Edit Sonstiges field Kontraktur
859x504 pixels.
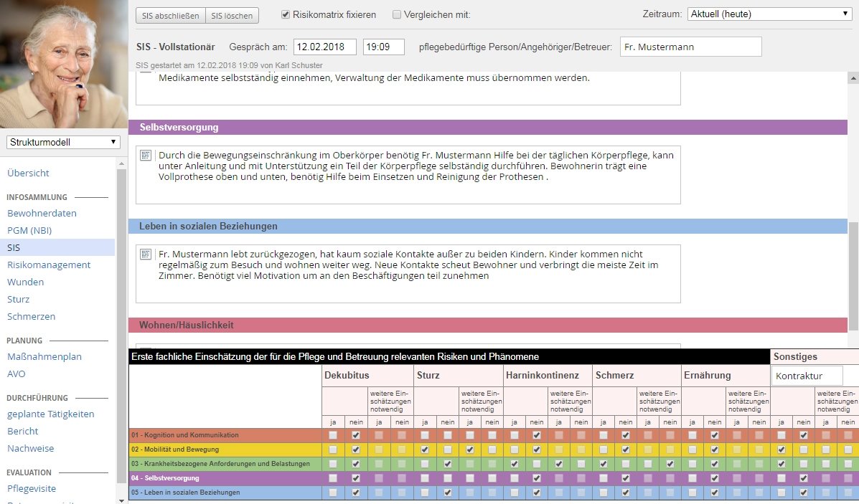[807, 376]
